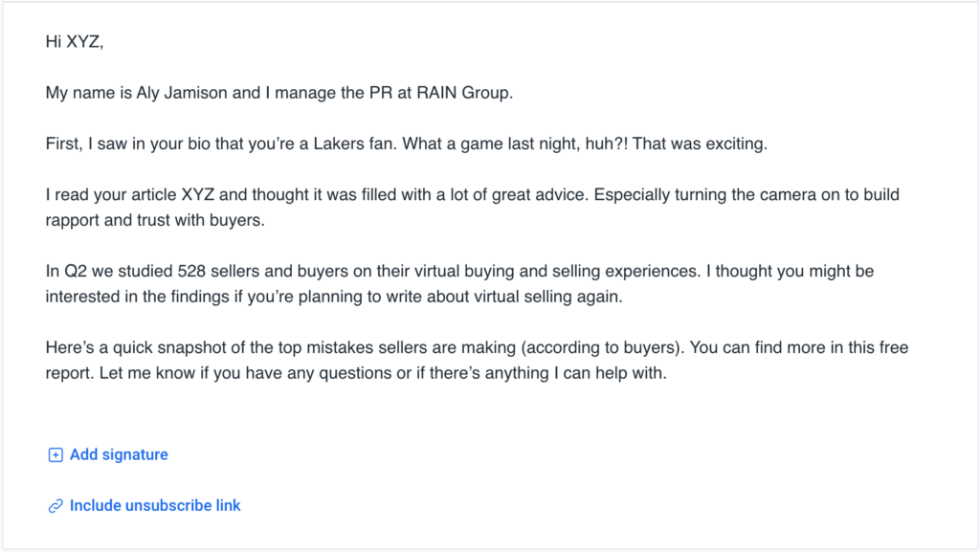The height and width of the screenshot is (552, 980).
Task: Place cursor after 'anything I can help with.'
Action: click(667, 373)
